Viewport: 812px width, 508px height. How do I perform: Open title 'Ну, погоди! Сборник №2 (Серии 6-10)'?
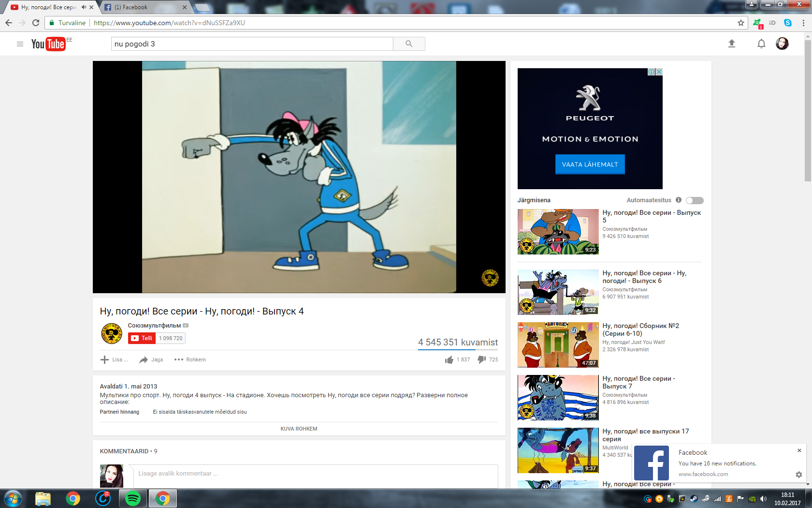click(640, 329)
